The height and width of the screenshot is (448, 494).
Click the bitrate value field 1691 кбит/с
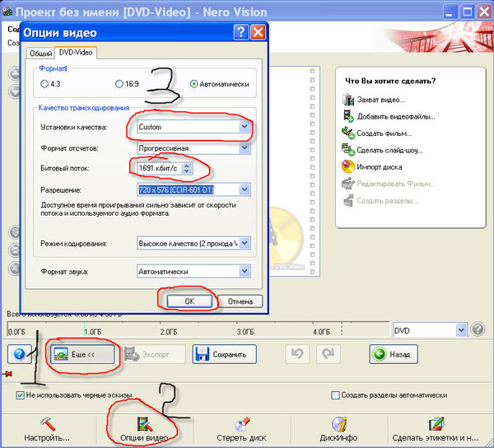pos(161,168)
